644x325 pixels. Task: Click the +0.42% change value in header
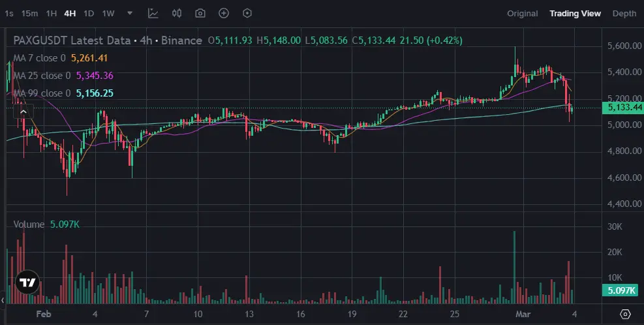(x=445, y=40)
